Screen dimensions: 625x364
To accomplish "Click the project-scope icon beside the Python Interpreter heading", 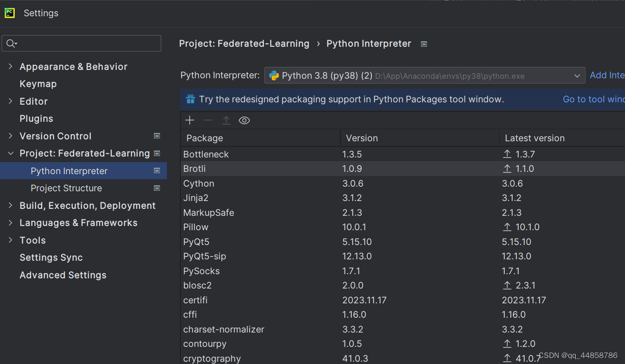I will pyautogui.click(x=424, y=44).
